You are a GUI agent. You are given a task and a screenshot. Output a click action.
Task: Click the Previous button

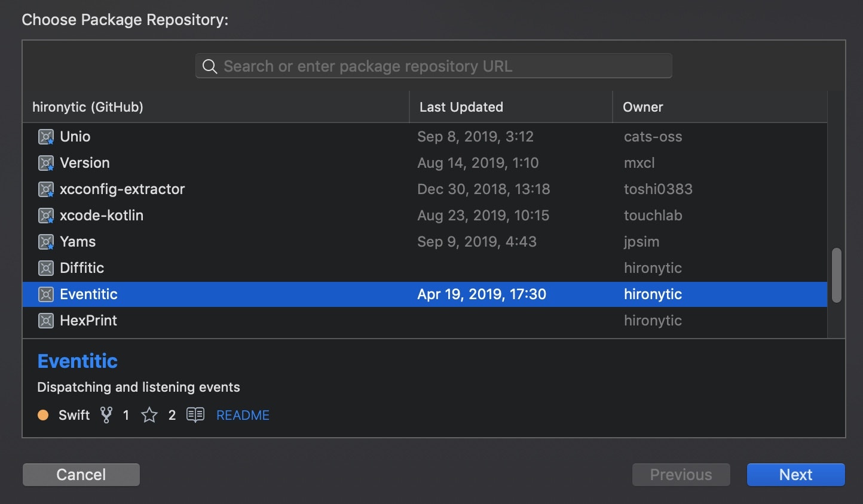click(x=681, y=475)
